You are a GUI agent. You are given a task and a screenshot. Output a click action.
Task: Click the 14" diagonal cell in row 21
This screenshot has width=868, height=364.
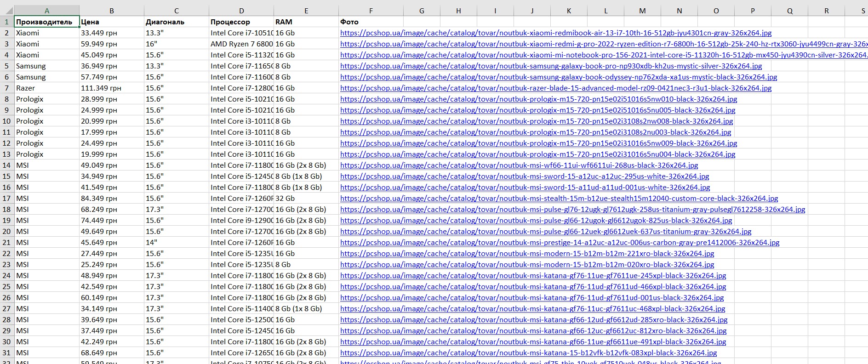(x=177, y=242)
